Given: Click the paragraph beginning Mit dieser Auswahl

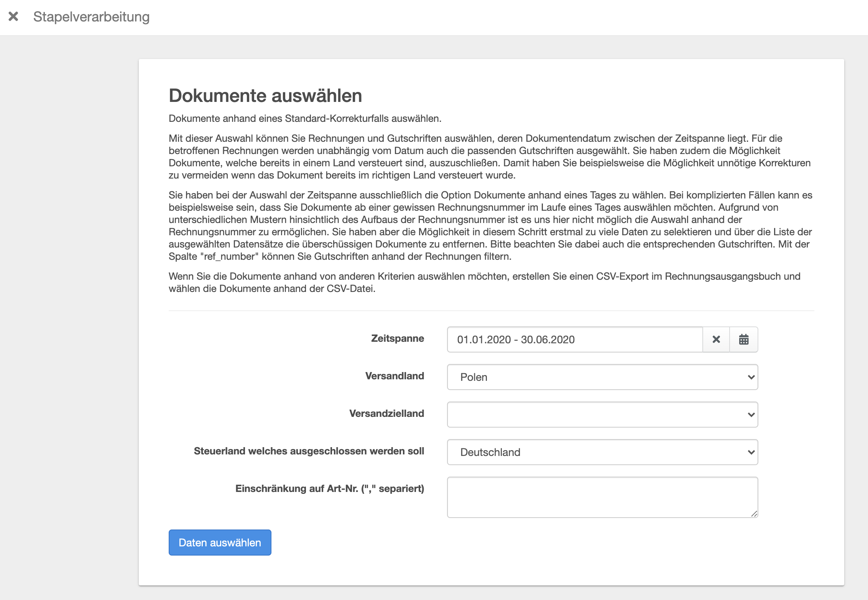Looking at the screenshot, I should tap(489, 157).
